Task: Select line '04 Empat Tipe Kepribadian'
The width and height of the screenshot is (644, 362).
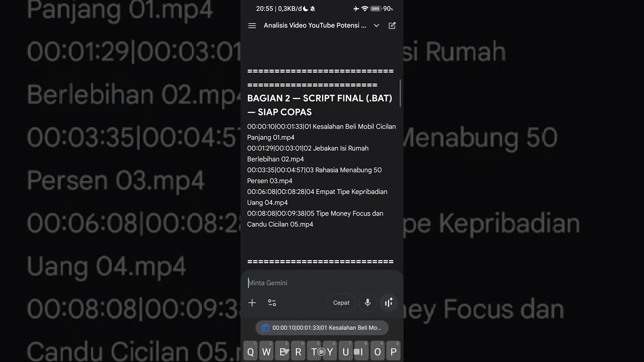Action: coord(346,192)
